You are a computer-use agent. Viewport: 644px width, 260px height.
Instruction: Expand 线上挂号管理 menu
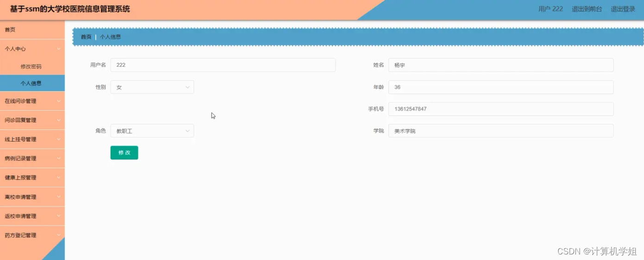coord(32,140)
